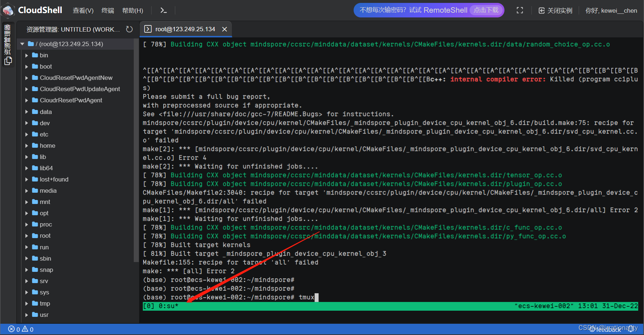Collapse the / (root@123.249.25.134) root node
Image resolution: width=644 pixels, height=335 pixels.
pos(23,44)
